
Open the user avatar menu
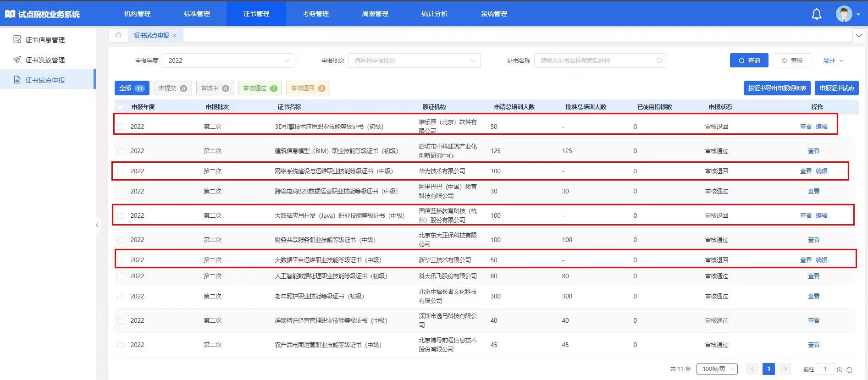coord(844,14)
